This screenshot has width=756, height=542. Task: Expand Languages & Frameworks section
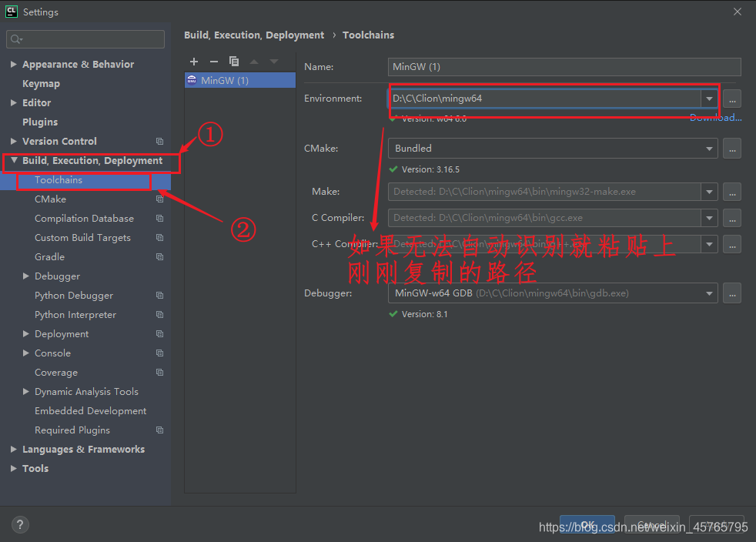[x=14, y=449]
